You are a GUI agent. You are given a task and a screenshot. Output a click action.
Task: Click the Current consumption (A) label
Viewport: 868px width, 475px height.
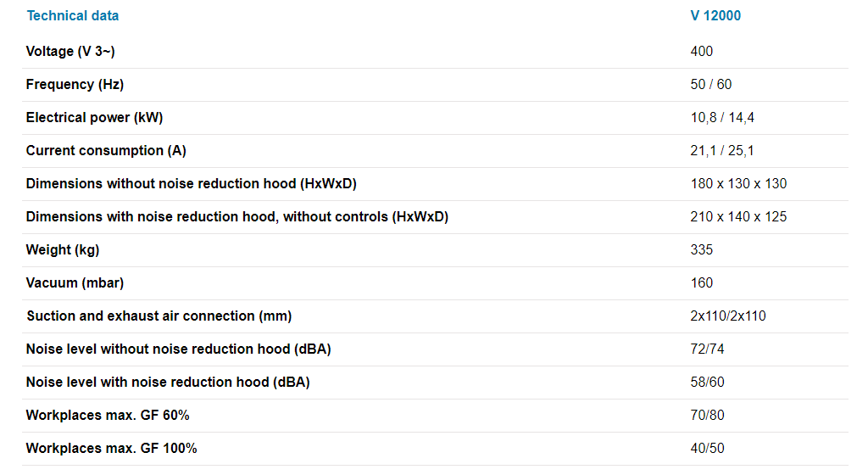(106, 150)
